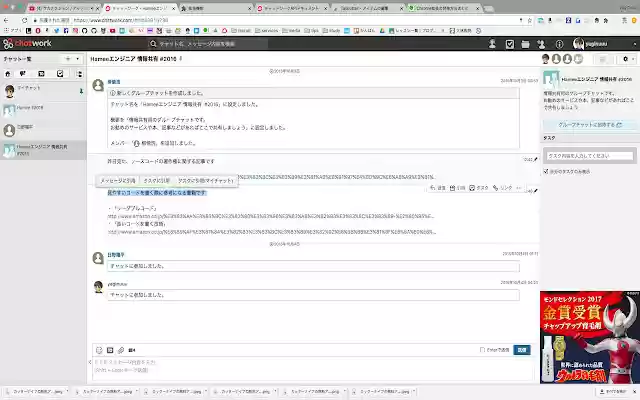Click the plus icon to add a chat
The width and height of the screenshot is (640, 400).
click(x=68, y=59)
